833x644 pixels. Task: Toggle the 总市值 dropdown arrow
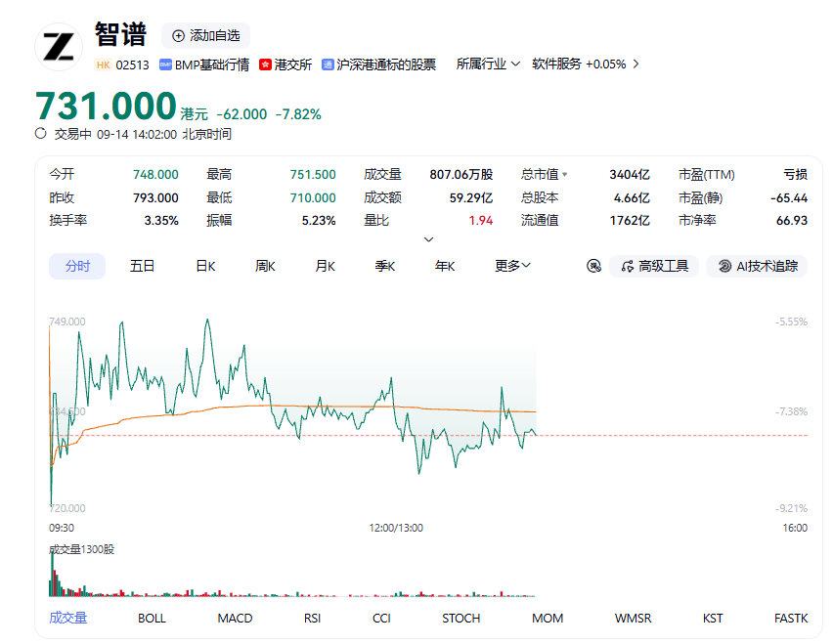pyautogui.click(x=565, y=174)
